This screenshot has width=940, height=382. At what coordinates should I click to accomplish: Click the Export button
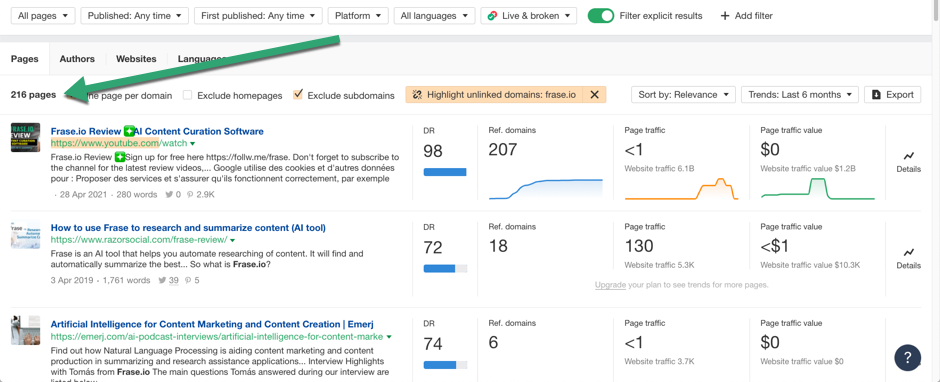(x=892, y=95)
